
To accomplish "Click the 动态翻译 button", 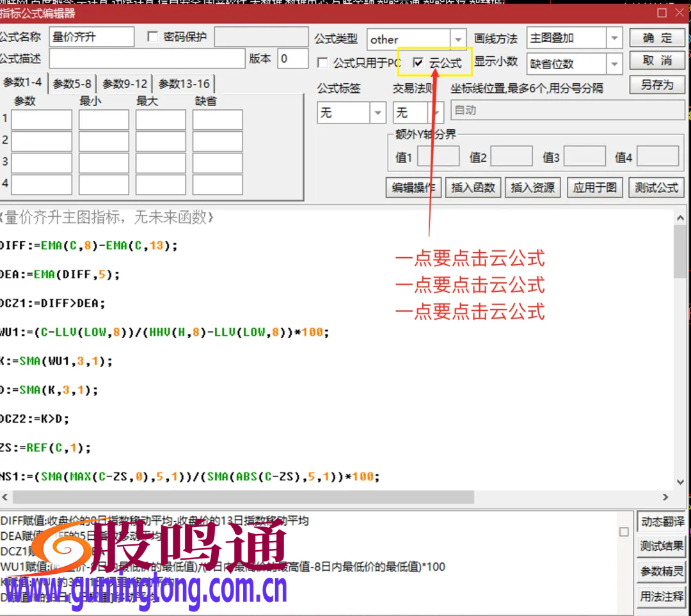I will [661, 521].
